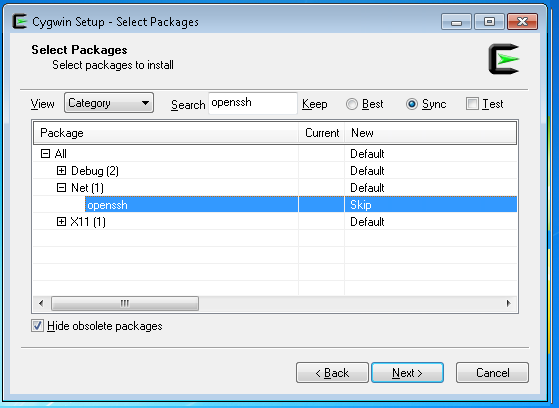Expand the Debug (2) category

tap(61, 170)
